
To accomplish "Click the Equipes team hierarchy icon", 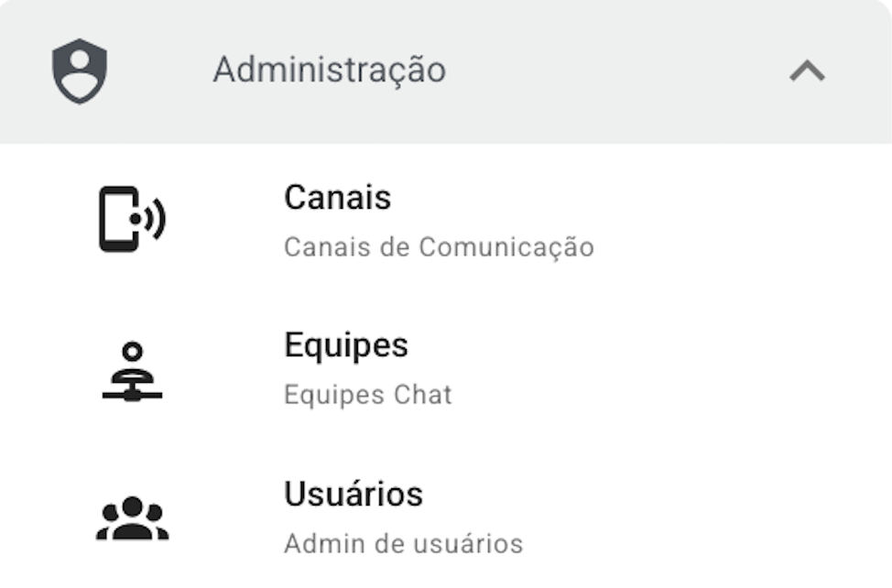I will (x=132, y=370).
